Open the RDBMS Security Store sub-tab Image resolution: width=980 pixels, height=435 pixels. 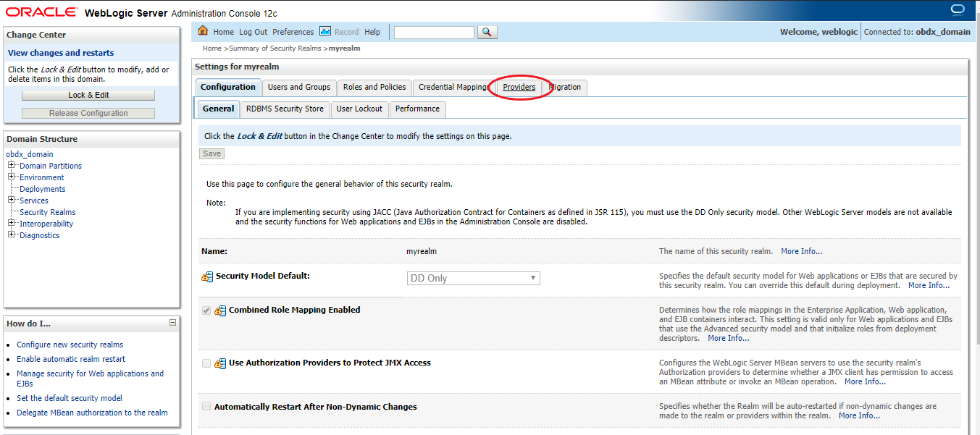click(x=285, y=109)
